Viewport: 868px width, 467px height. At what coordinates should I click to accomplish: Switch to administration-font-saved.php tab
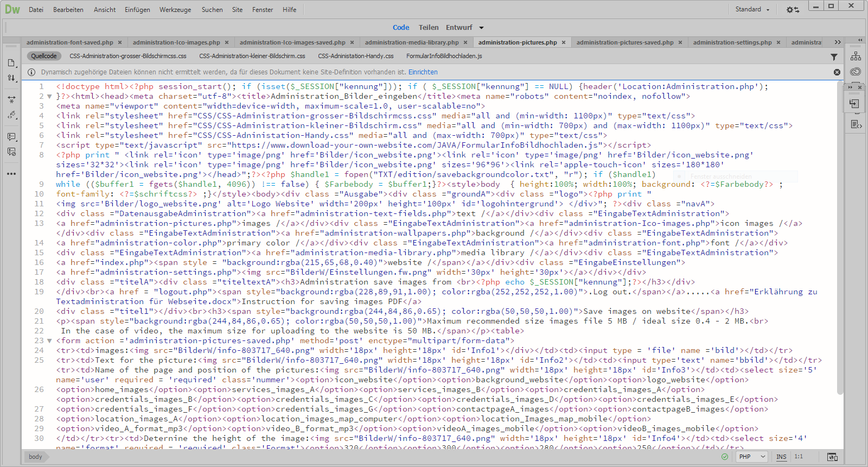point(70,42)
